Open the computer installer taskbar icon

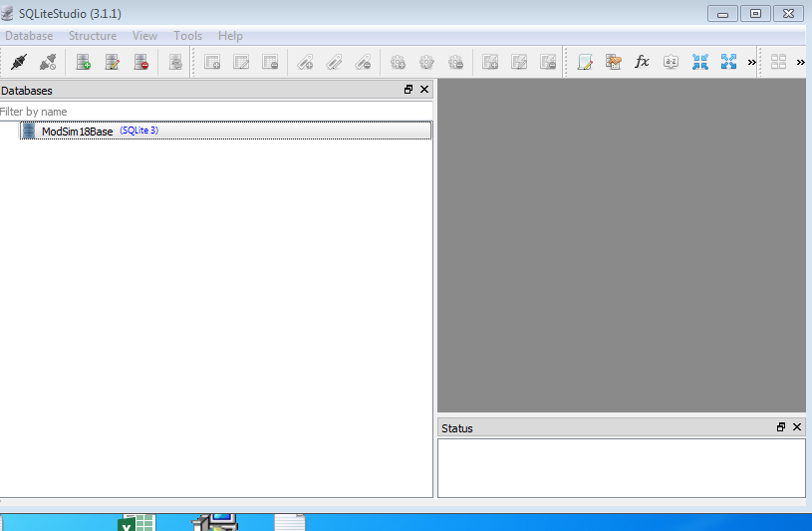tap(214, 522)
